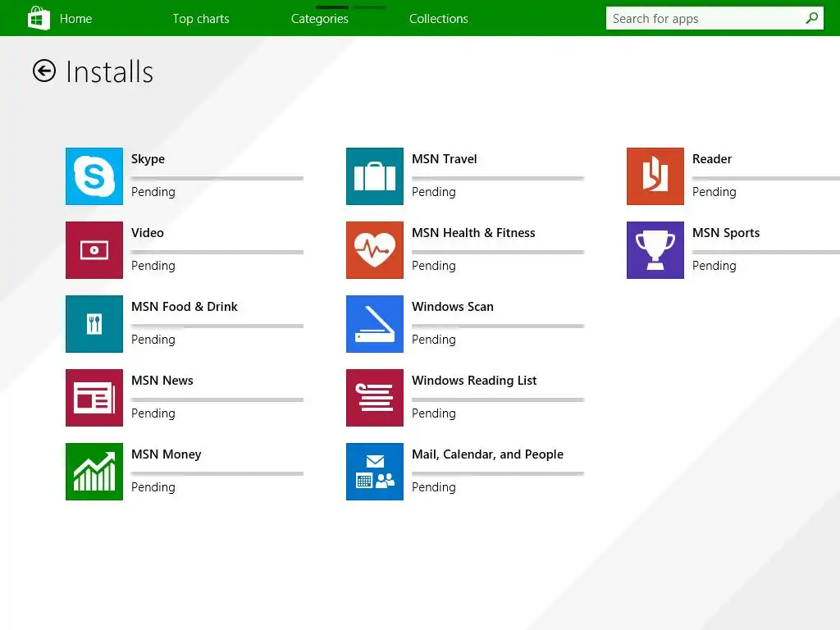840x630 pixels.
Task: Open the Home tab
Action: 75,19
